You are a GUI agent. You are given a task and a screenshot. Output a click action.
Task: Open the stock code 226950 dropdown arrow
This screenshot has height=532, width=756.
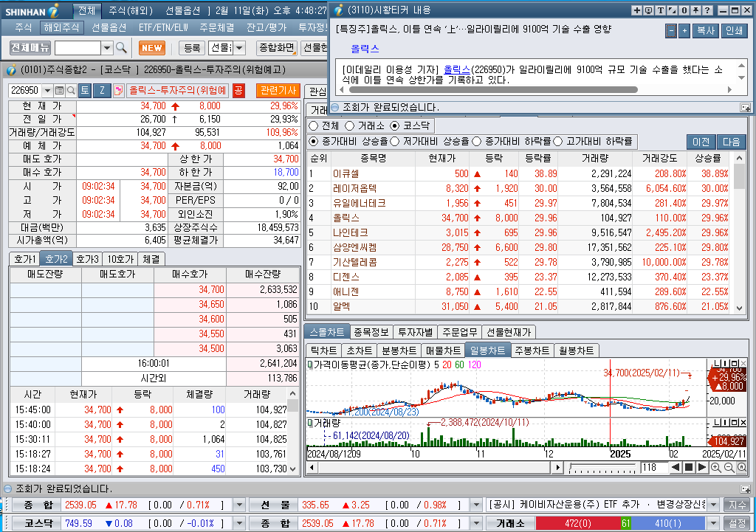(x=47, y=91)
